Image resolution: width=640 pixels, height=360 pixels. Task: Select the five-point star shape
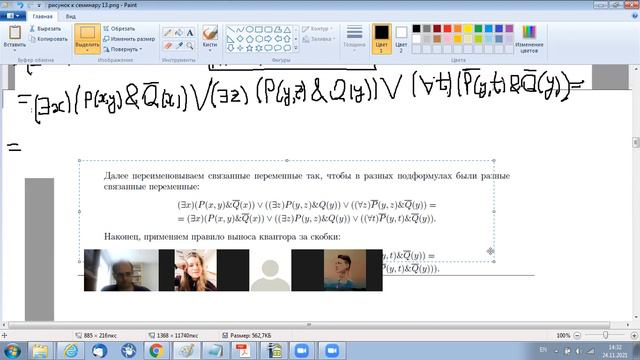tap(249, 49)
